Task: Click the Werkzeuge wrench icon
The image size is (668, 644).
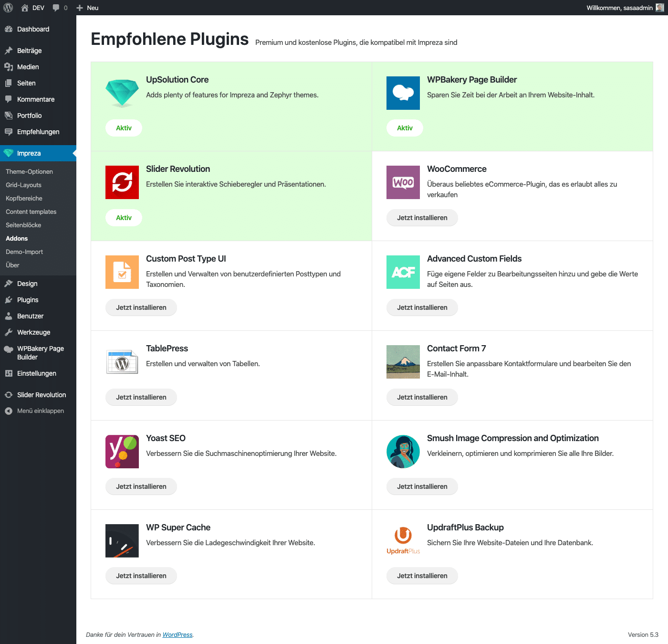Action: click(9, 332)
